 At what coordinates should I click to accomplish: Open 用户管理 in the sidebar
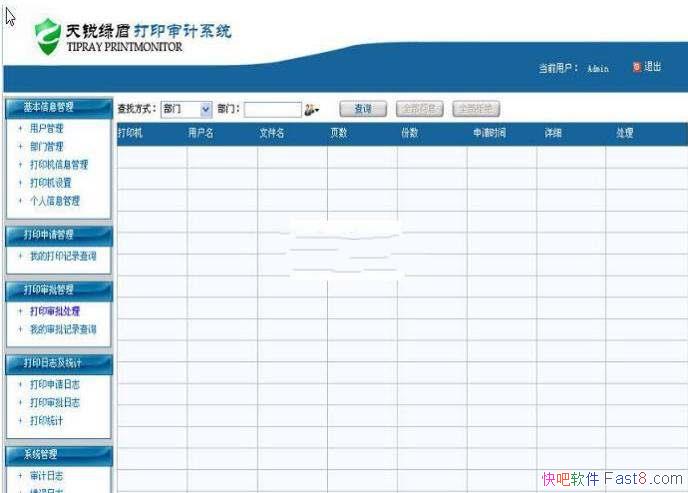pyautogui.click(x=46, y=129)
